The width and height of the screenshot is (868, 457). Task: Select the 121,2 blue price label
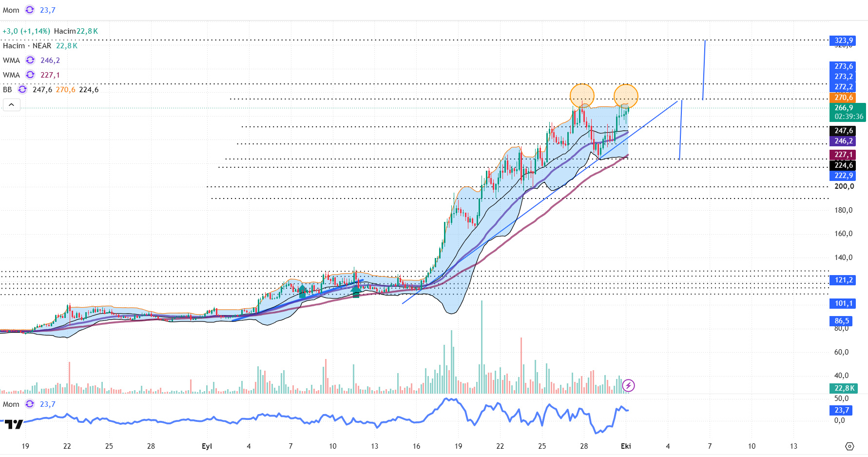[843, 280]
